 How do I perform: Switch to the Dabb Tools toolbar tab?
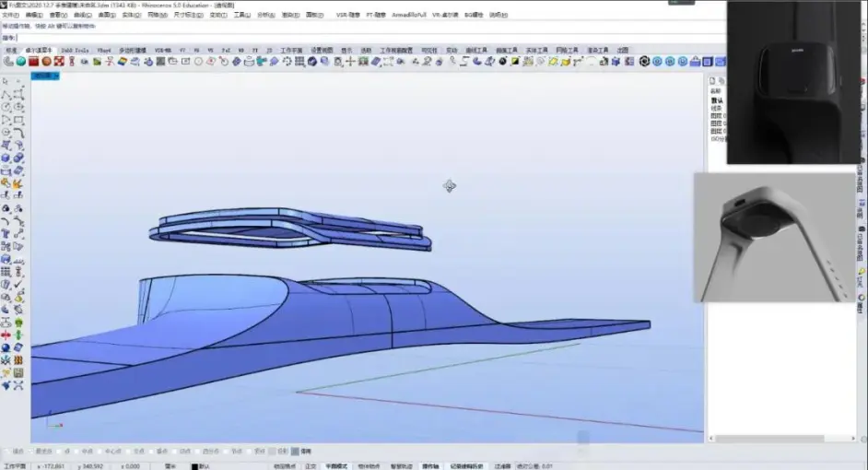[75, 50]
